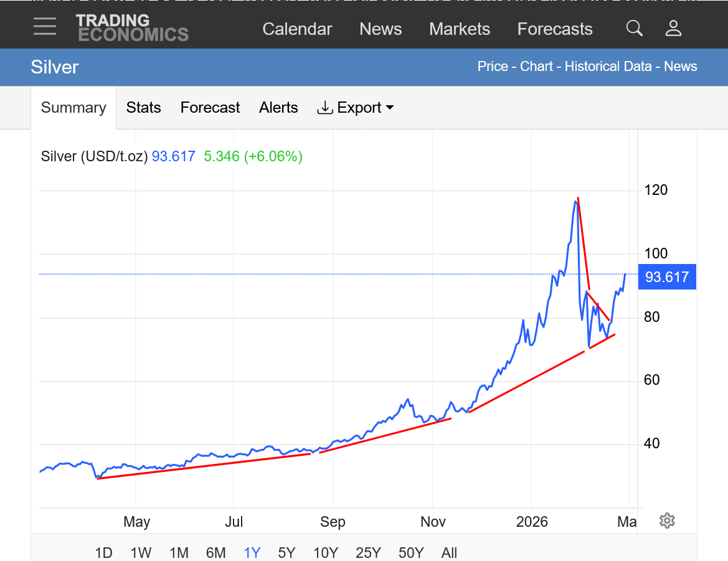This screenshot has width=728, height=561.
Task: Open the Markets menu item
Action: [460, 29]
